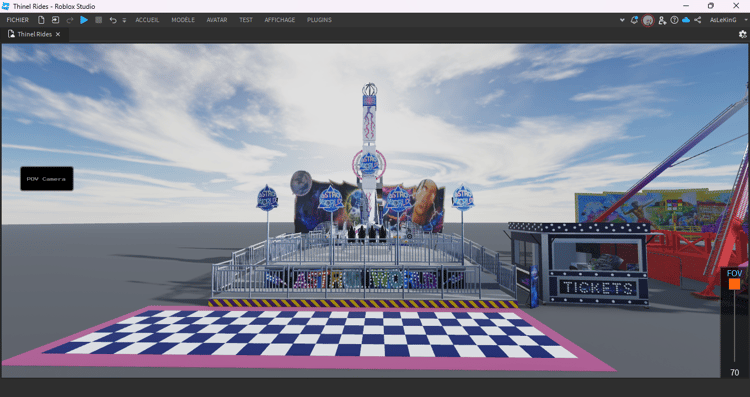Open the invite collaborators icon
Image resolution: width=750 pixels, height=397 pixels.
(662, 20)
